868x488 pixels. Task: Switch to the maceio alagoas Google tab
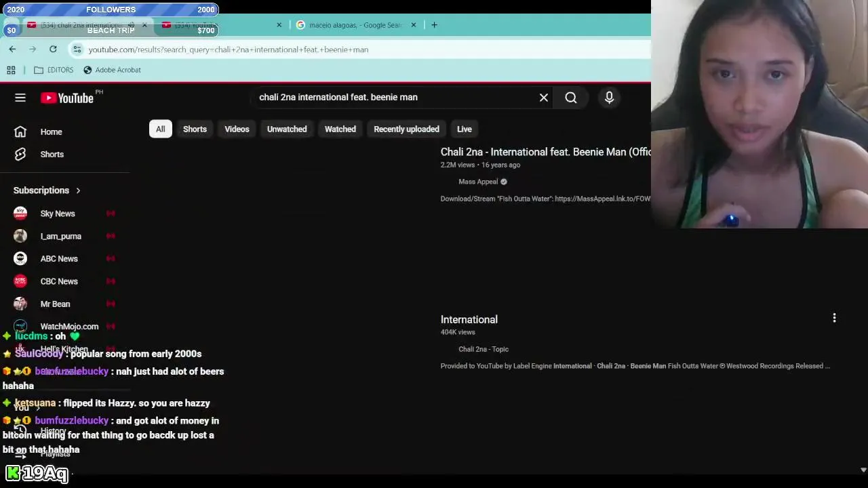355,25
